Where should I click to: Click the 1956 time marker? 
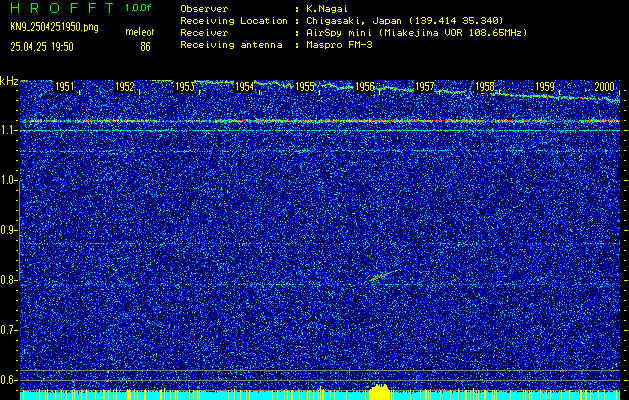365,87
